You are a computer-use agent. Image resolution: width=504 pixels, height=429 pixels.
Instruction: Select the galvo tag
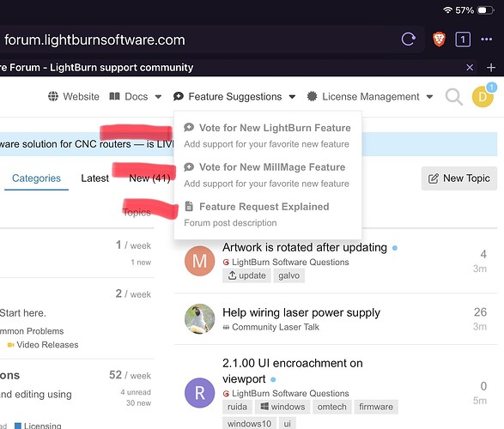(289, 275)
